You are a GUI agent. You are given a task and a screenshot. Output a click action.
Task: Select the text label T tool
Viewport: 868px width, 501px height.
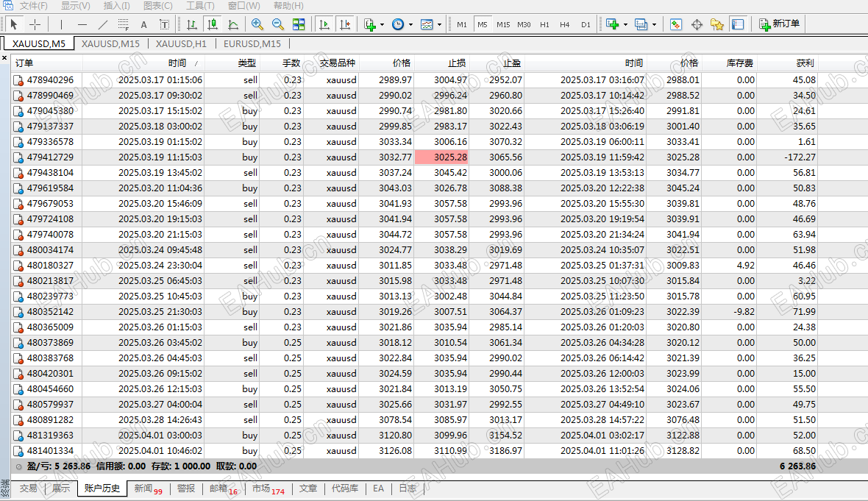tap(165, 24)
